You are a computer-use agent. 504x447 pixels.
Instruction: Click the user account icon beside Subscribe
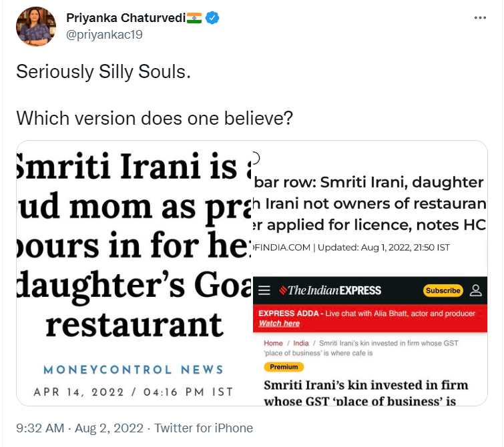[476, 290]
